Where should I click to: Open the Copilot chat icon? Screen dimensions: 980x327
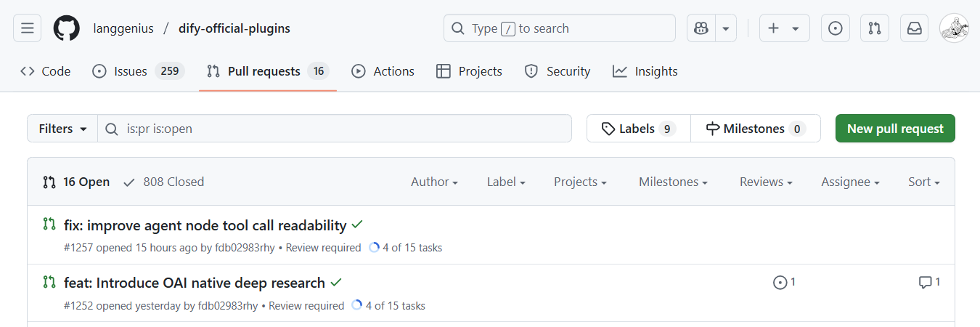tap(701, 28)
